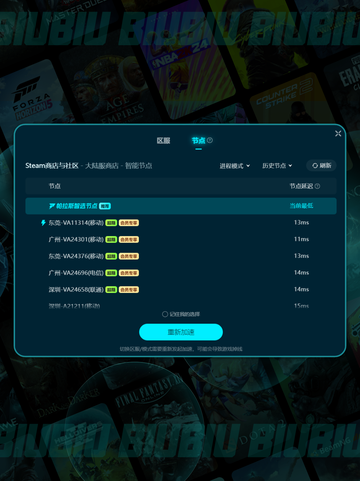Screen dimensions: 360x481
Task: Select the 节点 tab
Action: (198, 141)
